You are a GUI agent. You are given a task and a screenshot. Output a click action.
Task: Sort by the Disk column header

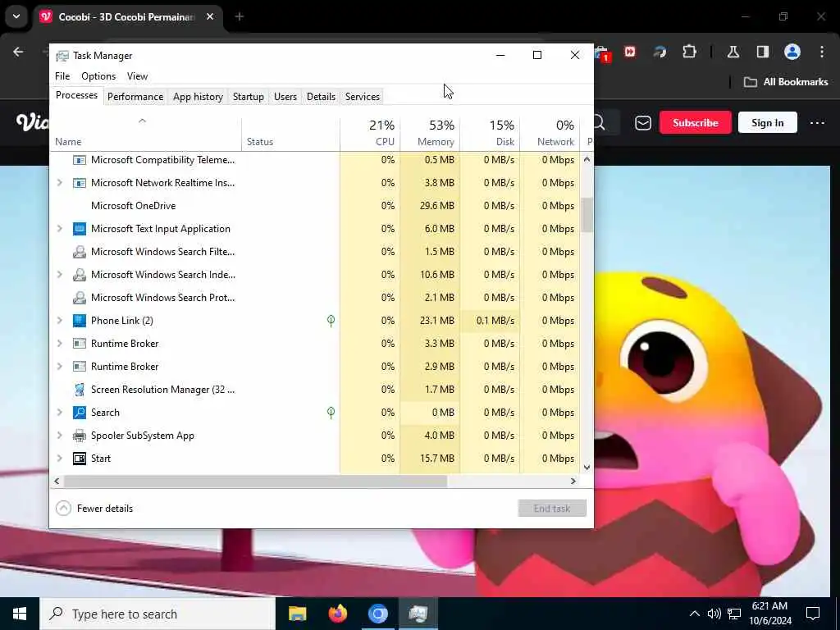pyautogui.click(x=491, y=133)
